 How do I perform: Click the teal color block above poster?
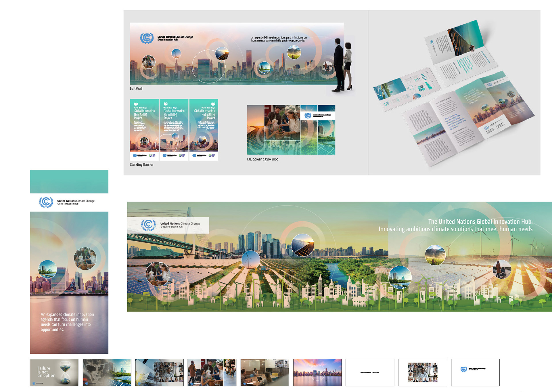point(69,181)
